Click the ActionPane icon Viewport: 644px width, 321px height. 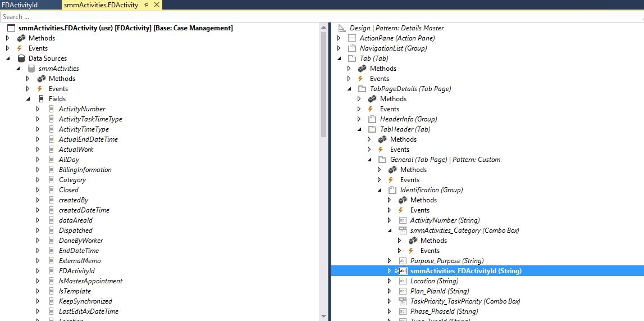[x=351, y=38]
